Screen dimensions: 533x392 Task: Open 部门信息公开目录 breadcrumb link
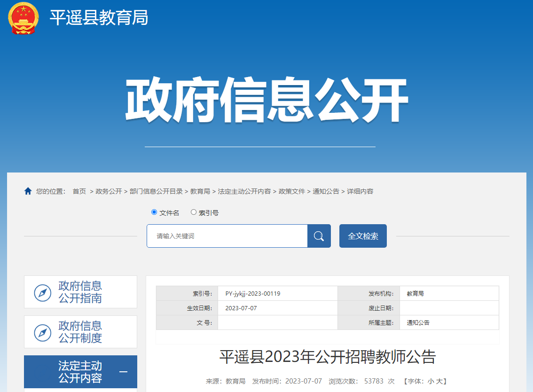156,191
